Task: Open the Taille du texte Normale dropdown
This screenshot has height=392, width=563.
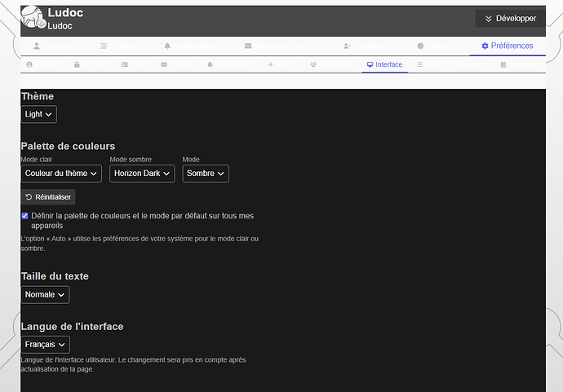Action: coord(45,295)
